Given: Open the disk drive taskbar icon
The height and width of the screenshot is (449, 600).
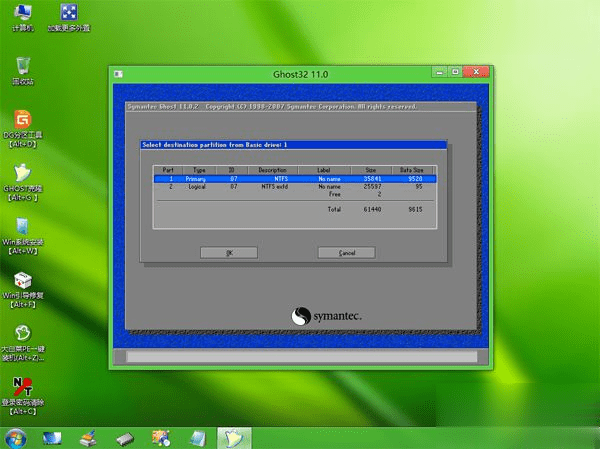Looking at the screenshot, I should 125,439.
